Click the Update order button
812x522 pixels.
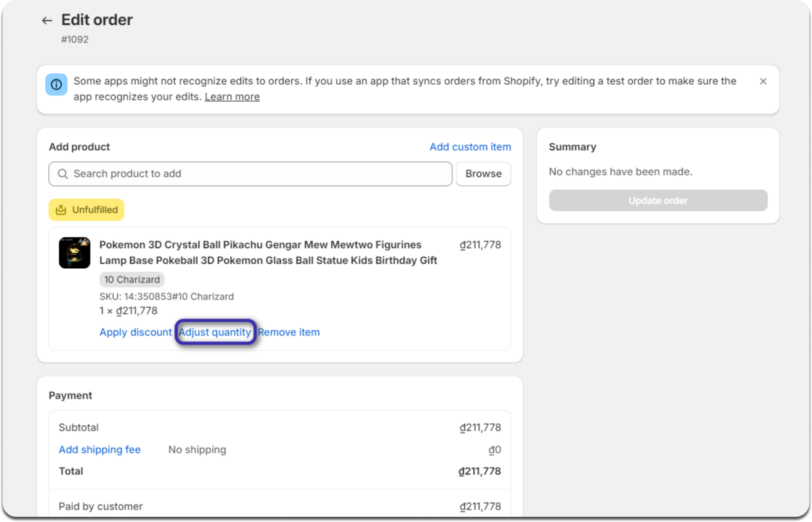click(x=658, y=200)
